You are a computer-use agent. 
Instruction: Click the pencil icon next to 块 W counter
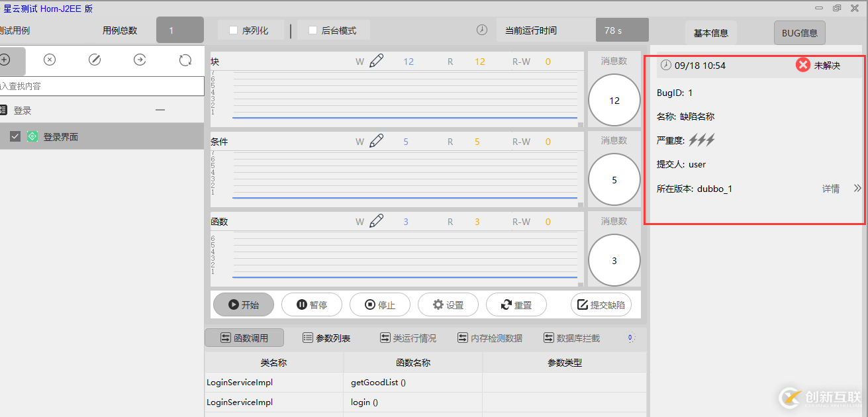(x=375, y=60)
